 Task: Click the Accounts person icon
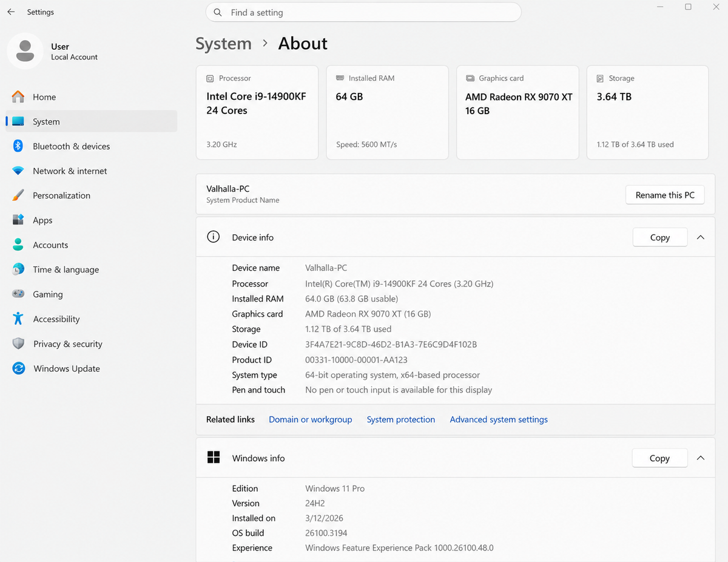pyautogui.click(x=18, y=245)
